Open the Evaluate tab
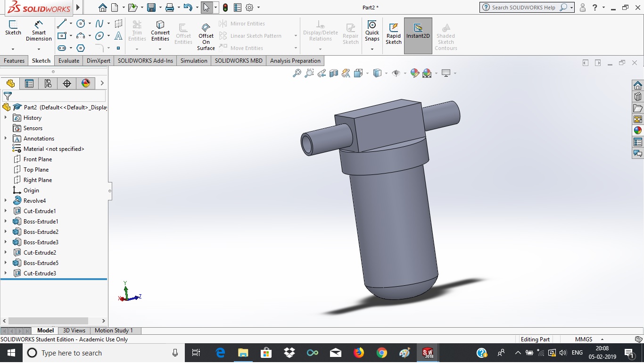 (x=69, y=61)
